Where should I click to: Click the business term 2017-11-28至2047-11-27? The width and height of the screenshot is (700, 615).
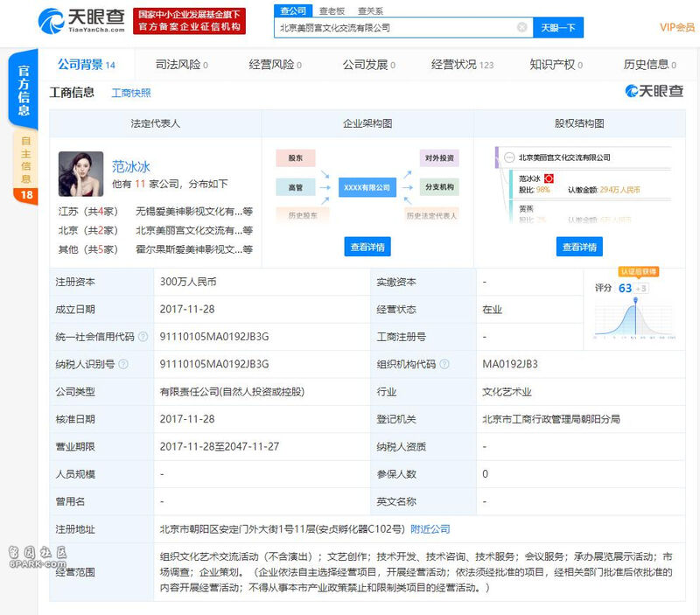(x=220, y=447)
